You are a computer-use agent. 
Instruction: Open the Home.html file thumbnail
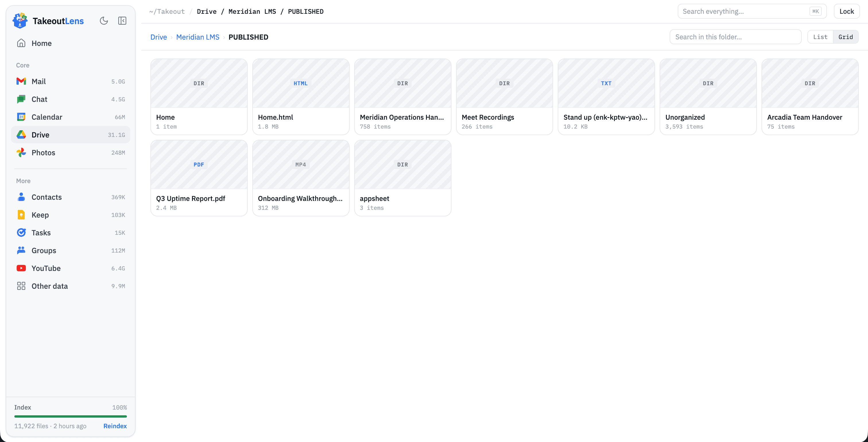[x=301, y=84]
